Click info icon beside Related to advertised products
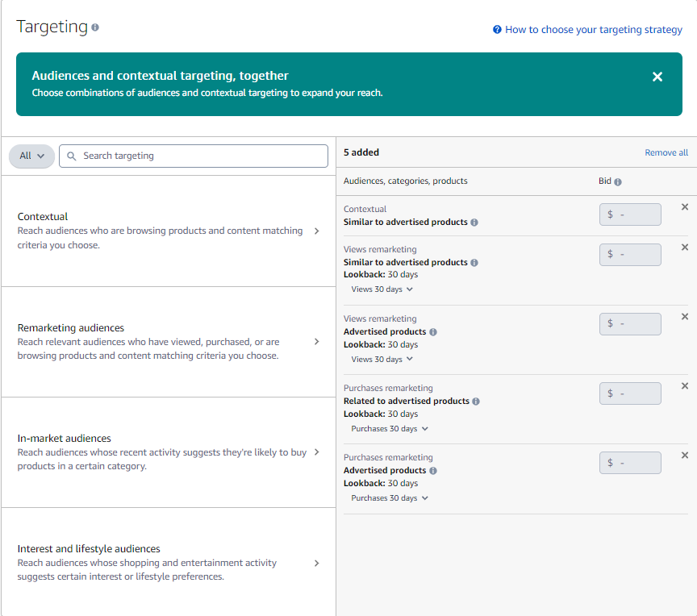Viewport: 697px width, 616px height. click(476, 402)
